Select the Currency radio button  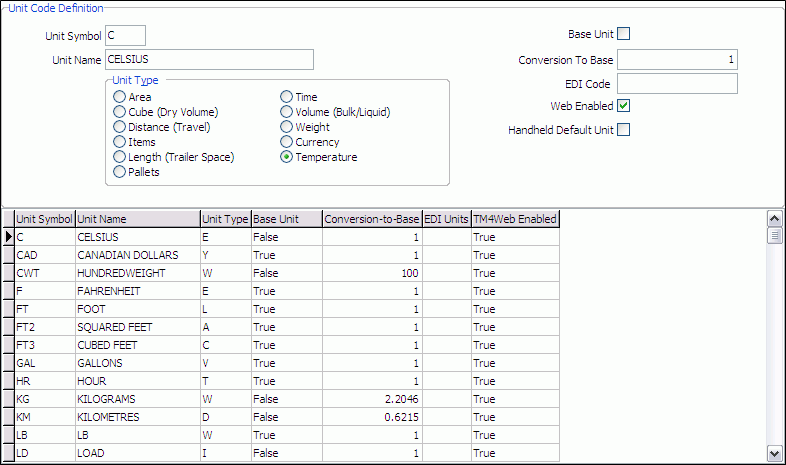tap(287, 142)
